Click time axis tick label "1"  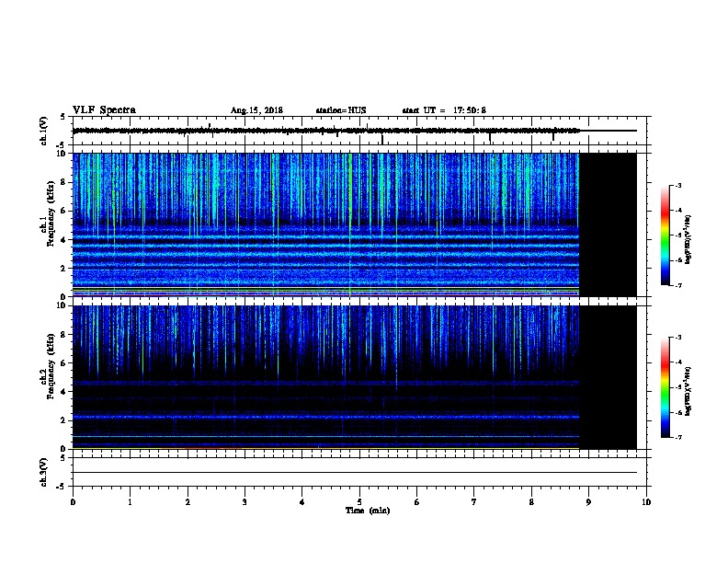coord(130,502)
